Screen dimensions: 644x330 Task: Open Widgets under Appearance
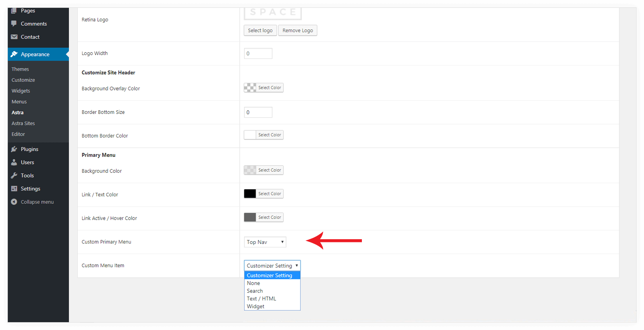pyautogui.click(x=21, y=91)
